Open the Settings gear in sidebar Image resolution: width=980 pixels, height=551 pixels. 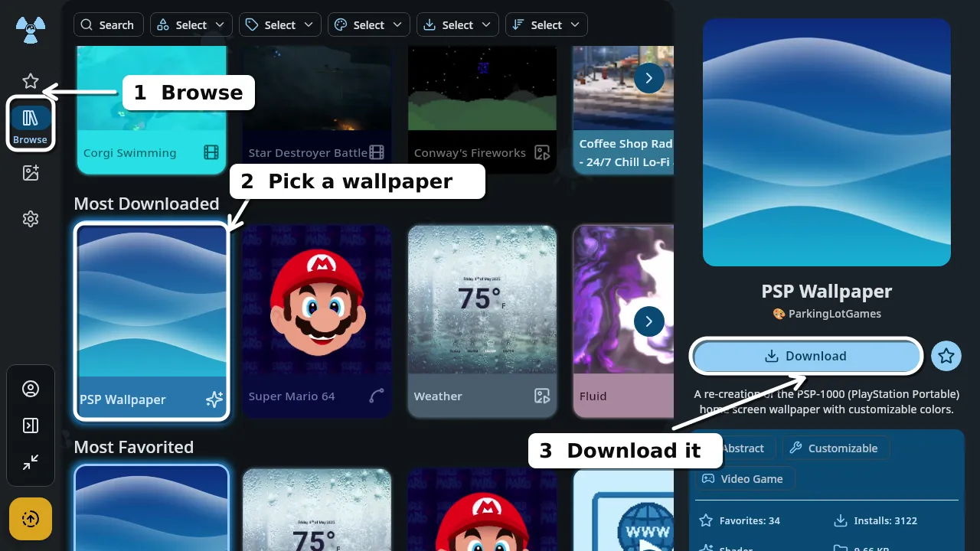pos(31,219)
